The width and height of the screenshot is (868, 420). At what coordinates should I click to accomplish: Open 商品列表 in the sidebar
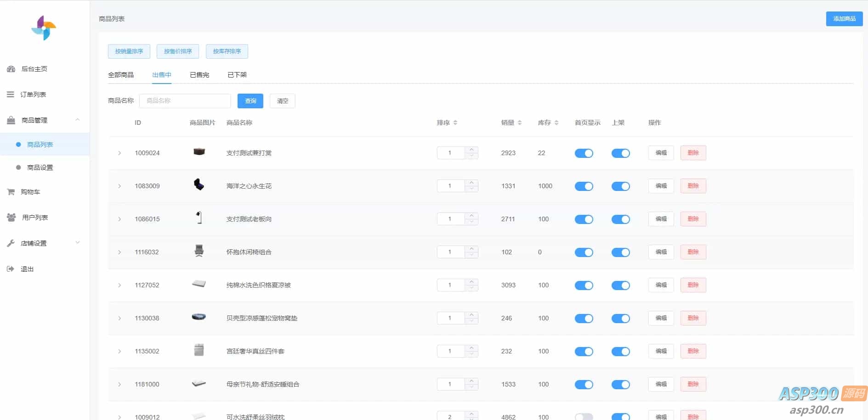click(x=45, y=145)
